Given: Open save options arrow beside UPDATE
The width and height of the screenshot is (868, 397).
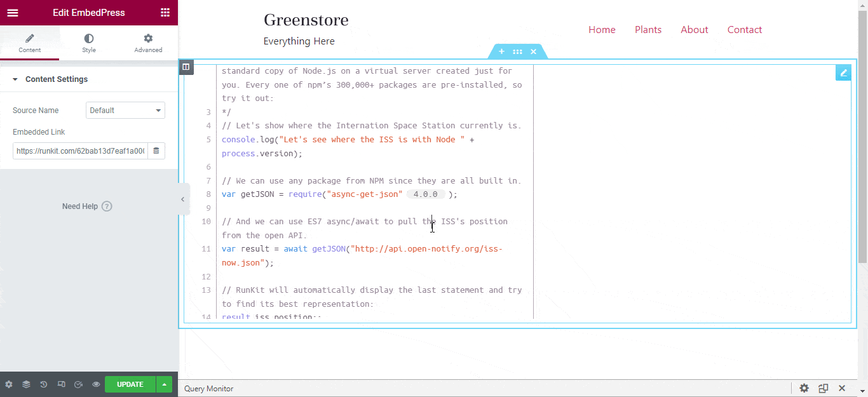Looking at the screenshot, I should [165, 384].
